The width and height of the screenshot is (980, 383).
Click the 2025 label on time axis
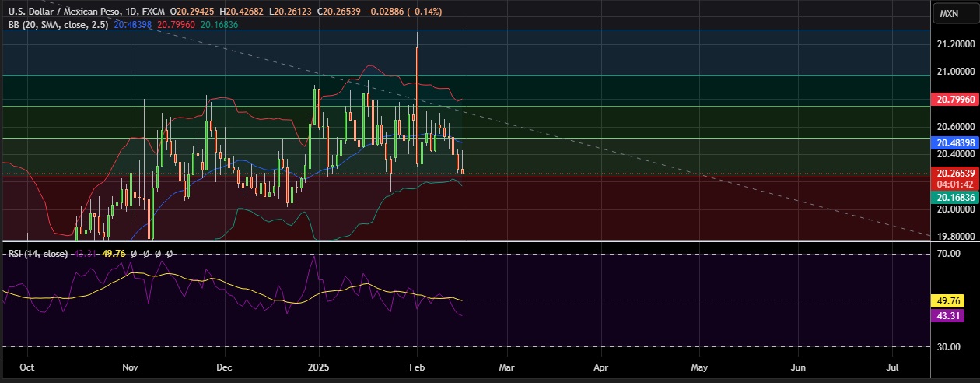(x=319, y=366)
